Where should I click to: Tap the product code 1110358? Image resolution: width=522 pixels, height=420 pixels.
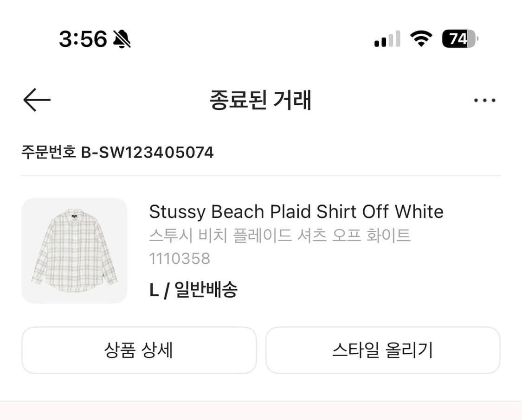[180, 259]
